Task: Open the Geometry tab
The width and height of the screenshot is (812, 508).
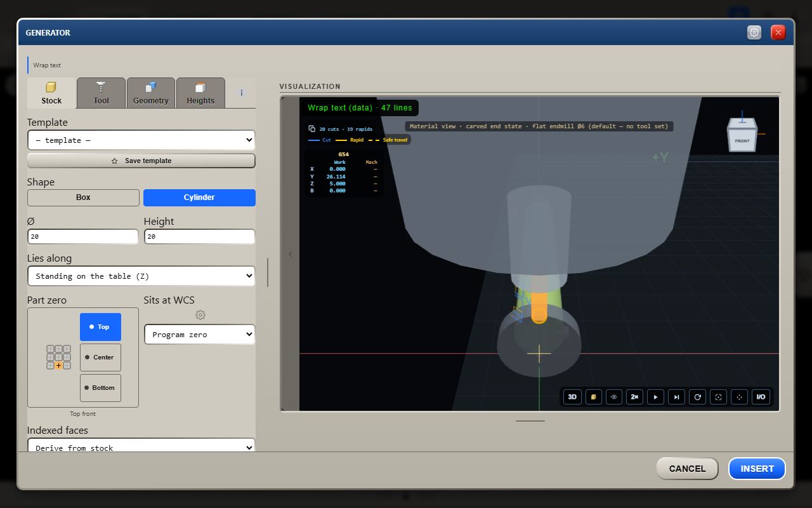Action: click(x=151, y=93)
